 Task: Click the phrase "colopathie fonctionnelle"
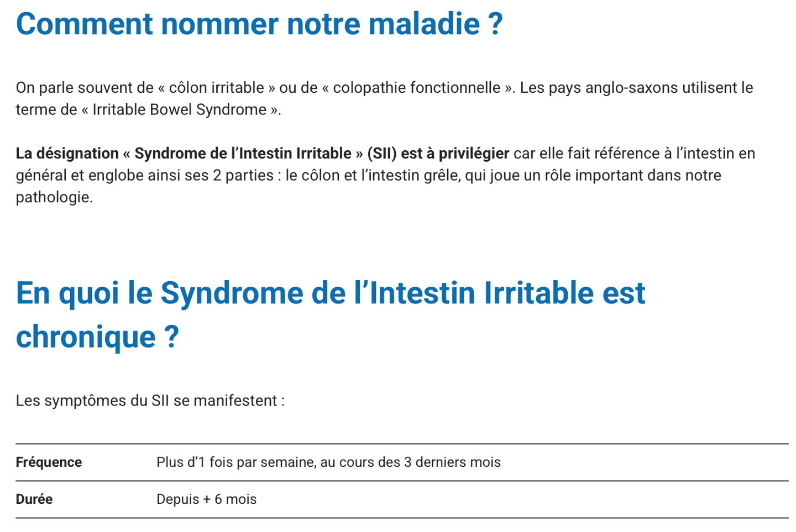[x=416, y=88]
